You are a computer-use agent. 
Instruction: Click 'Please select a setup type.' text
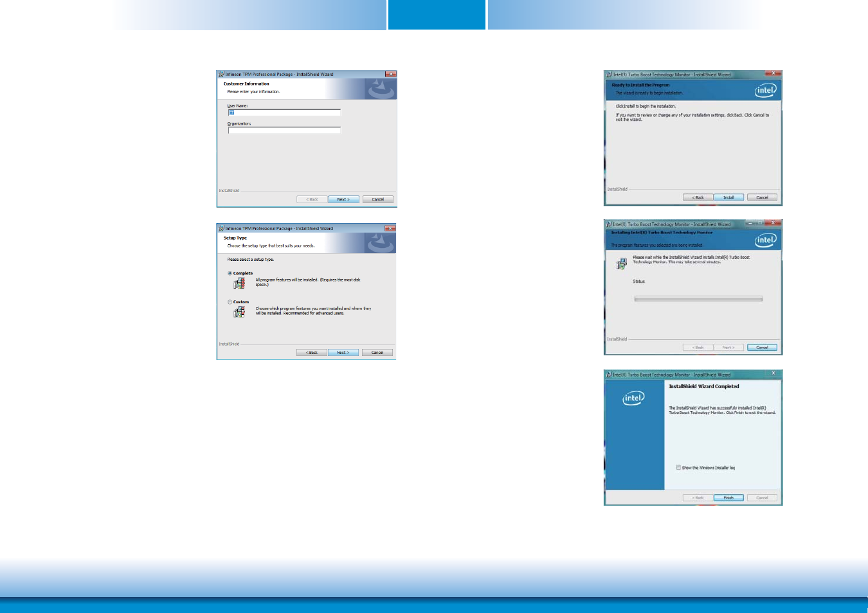point(250,260)
